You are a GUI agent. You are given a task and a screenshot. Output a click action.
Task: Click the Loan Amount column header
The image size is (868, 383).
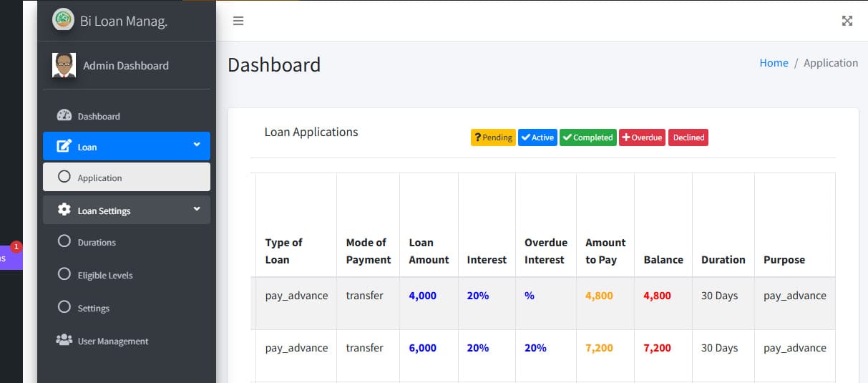(x=429, y=251)
